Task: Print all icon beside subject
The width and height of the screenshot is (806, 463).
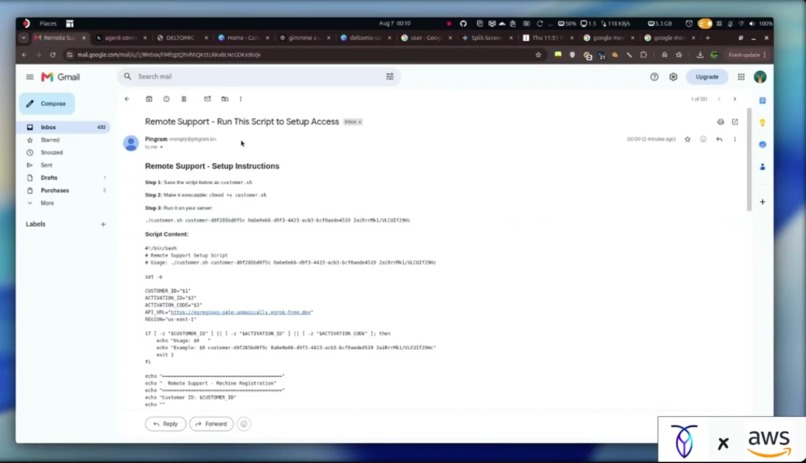Action: pyautogui.click(x=720, y=122)
